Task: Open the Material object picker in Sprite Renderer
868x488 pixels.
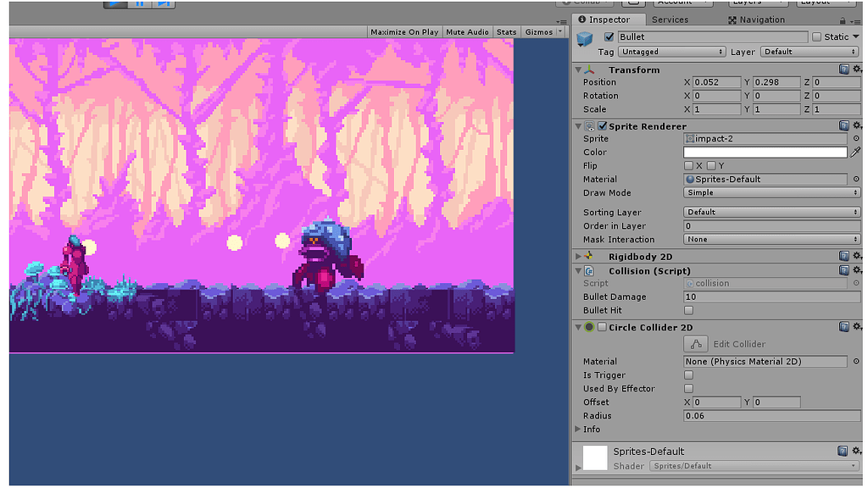Action: coord(854,179)
